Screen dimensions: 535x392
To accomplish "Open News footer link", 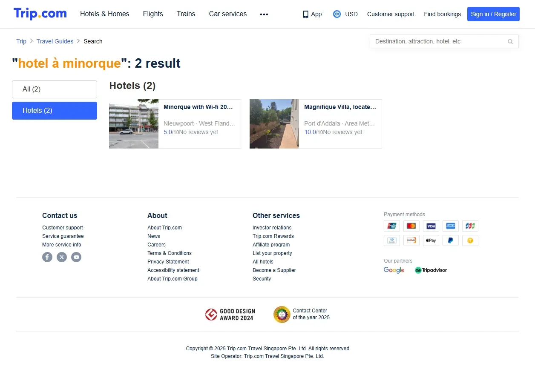I will [154, 236].
